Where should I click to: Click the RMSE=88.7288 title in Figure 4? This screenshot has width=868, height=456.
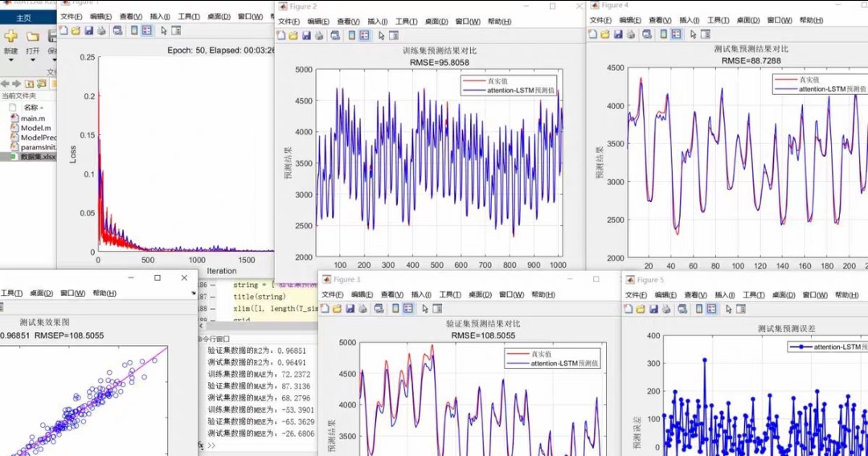(x=751, y=61)
